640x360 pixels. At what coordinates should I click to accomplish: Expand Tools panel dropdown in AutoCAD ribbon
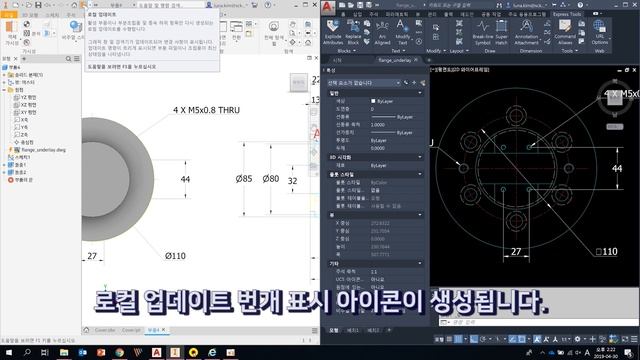pos(577,51)
